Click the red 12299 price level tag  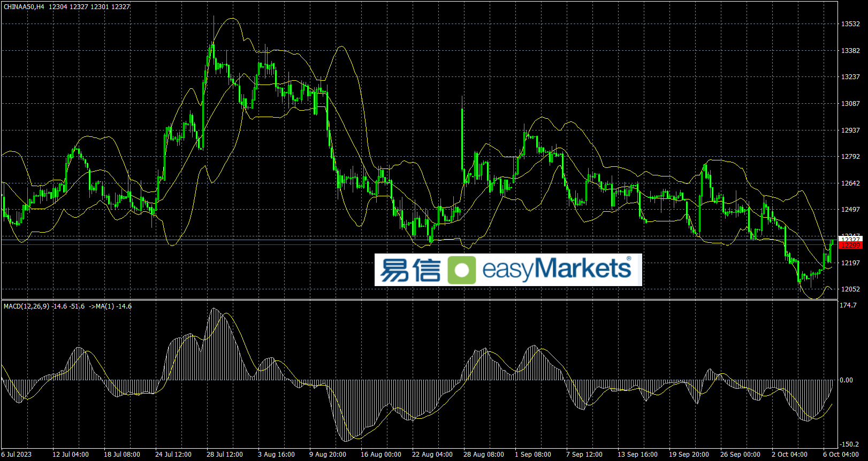[850, 245]
